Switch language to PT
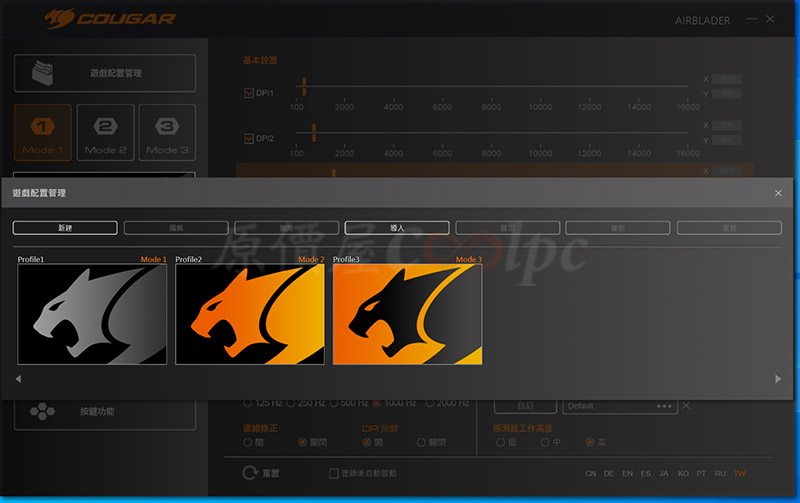This screenshot has width=800, height=503. [702, 473]
